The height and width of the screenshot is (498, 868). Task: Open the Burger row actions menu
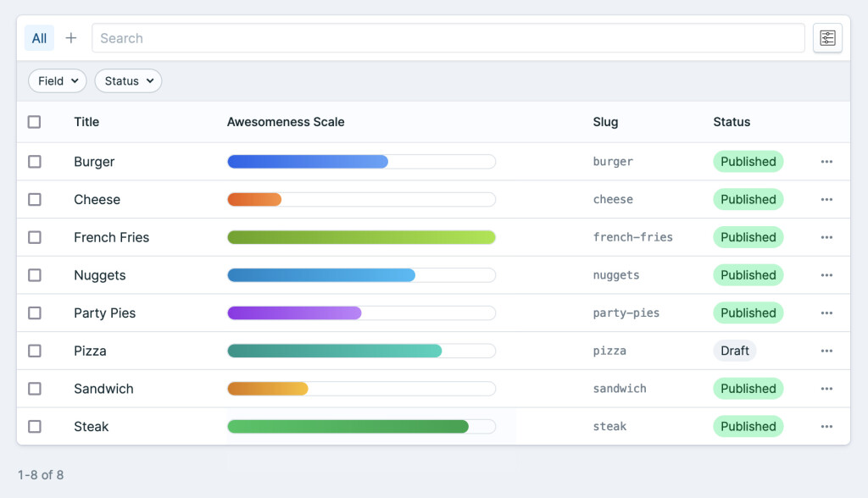click(x=826, y=162)
